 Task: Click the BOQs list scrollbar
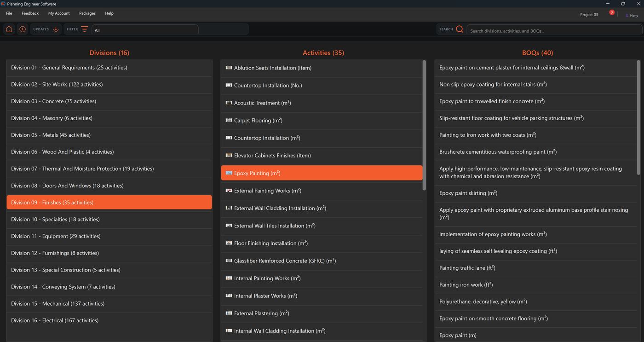[638, 117]
